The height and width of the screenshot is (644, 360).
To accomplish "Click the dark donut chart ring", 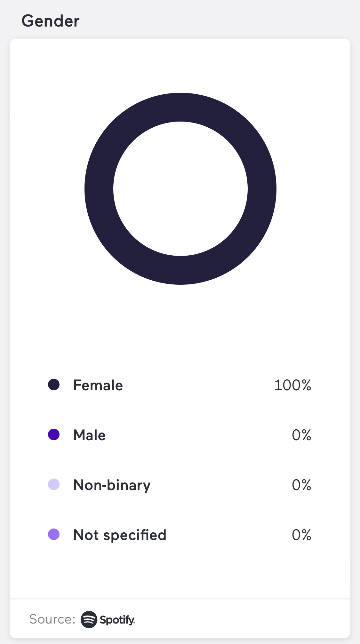I will (180, 107).
